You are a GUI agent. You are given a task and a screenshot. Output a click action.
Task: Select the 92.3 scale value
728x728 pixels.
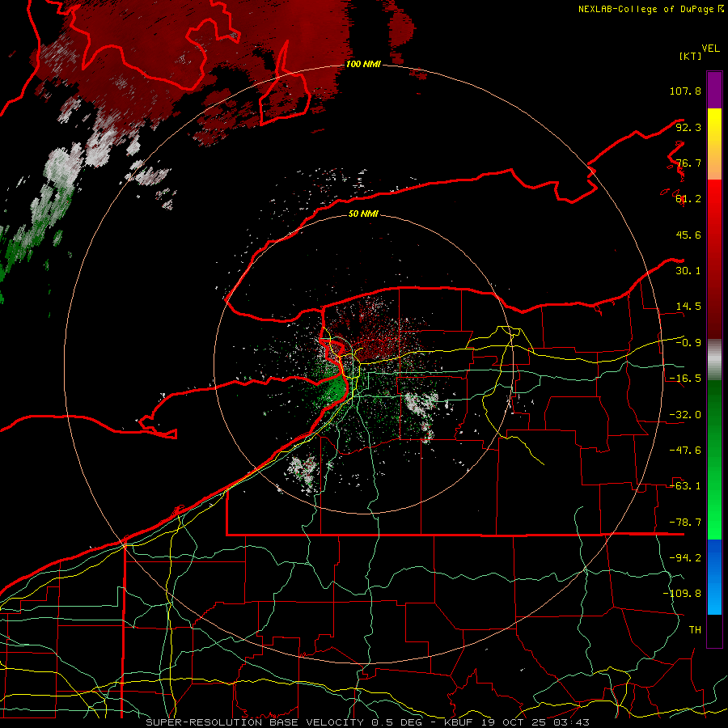click(x=688, y=127)
